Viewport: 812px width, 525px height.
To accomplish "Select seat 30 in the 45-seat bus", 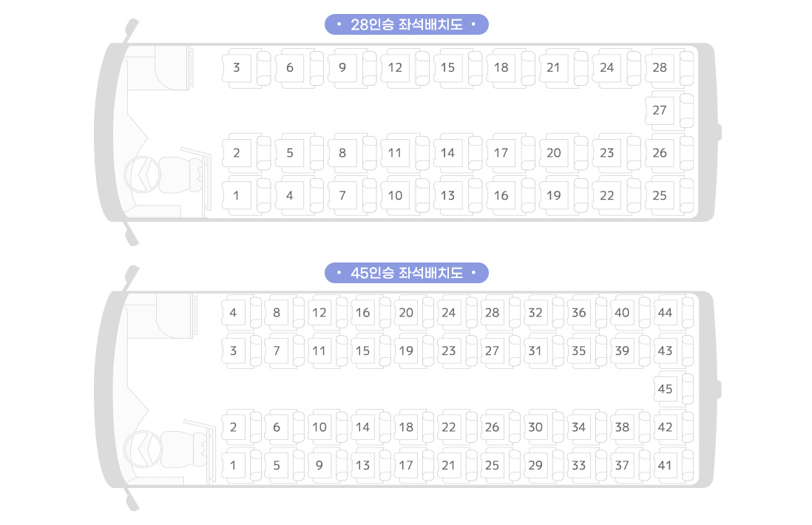I will tap(535, 427).
